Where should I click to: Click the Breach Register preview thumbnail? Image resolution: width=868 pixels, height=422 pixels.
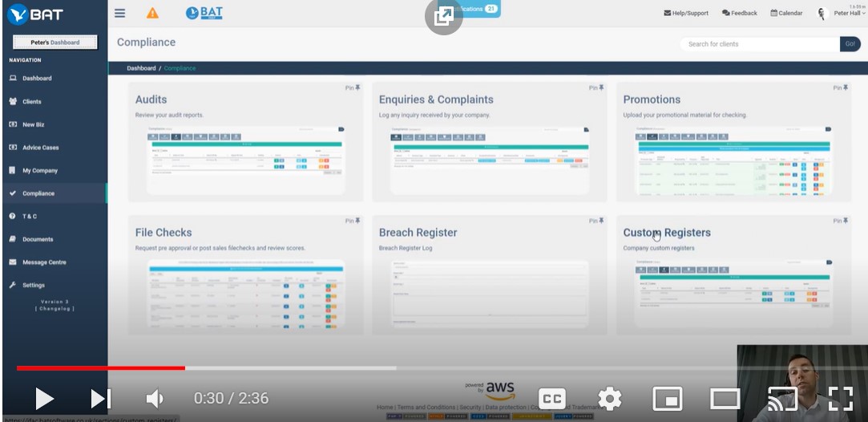tap(490, 294)
